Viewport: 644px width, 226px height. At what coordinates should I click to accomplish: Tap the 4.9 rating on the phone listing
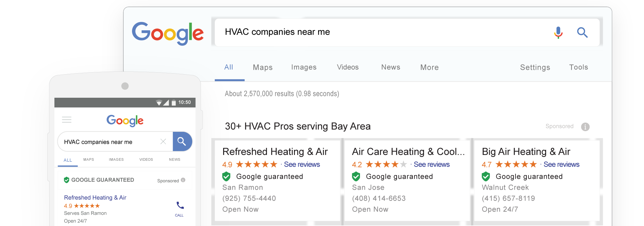[68, 206]
